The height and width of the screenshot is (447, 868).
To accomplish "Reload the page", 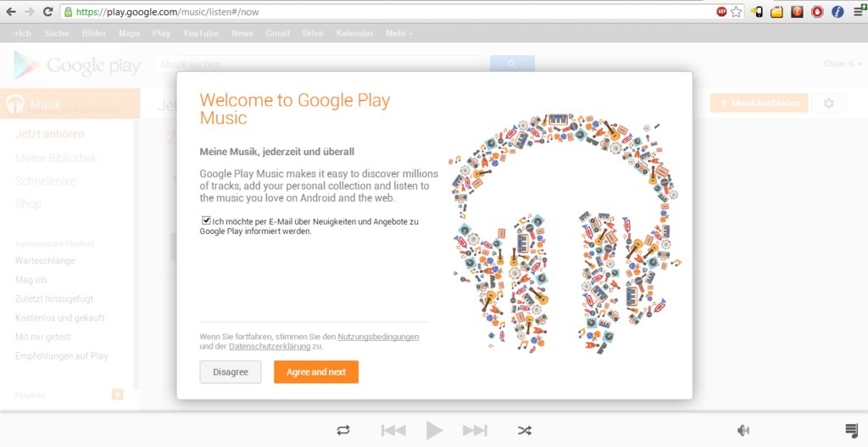I will click(x=48, y=12).
